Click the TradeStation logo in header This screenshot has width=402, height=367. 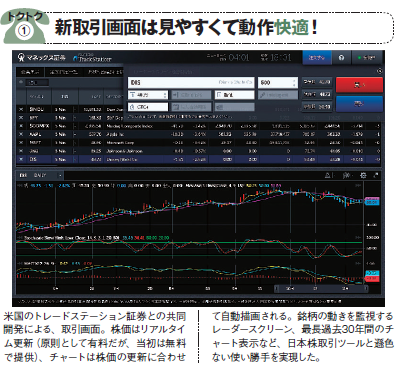92,58
